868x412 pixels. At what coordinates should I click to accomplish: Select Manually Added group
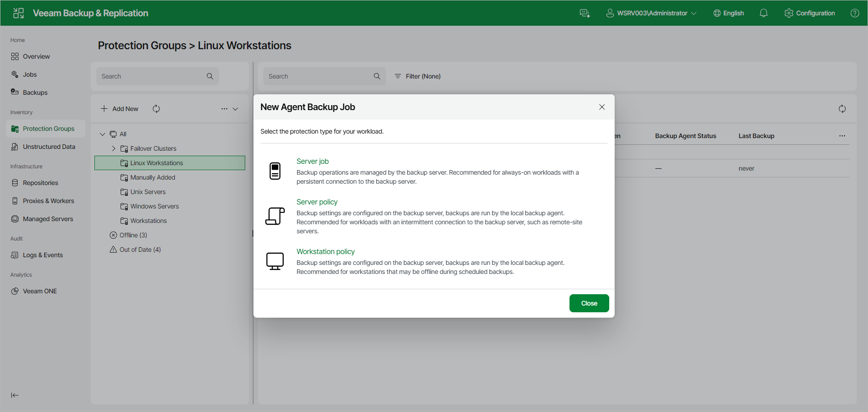(153, 177)
